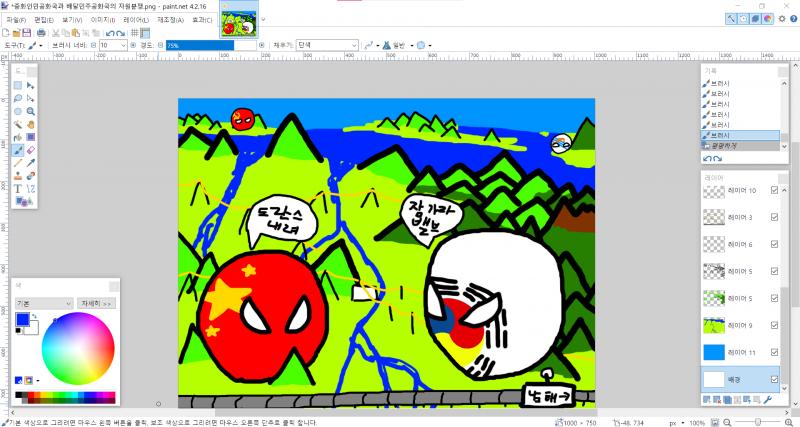Click the Undo arrow in top toolbar
This screenshot has width=800, height=427.
pyautogui.click(x=110, y=33)
